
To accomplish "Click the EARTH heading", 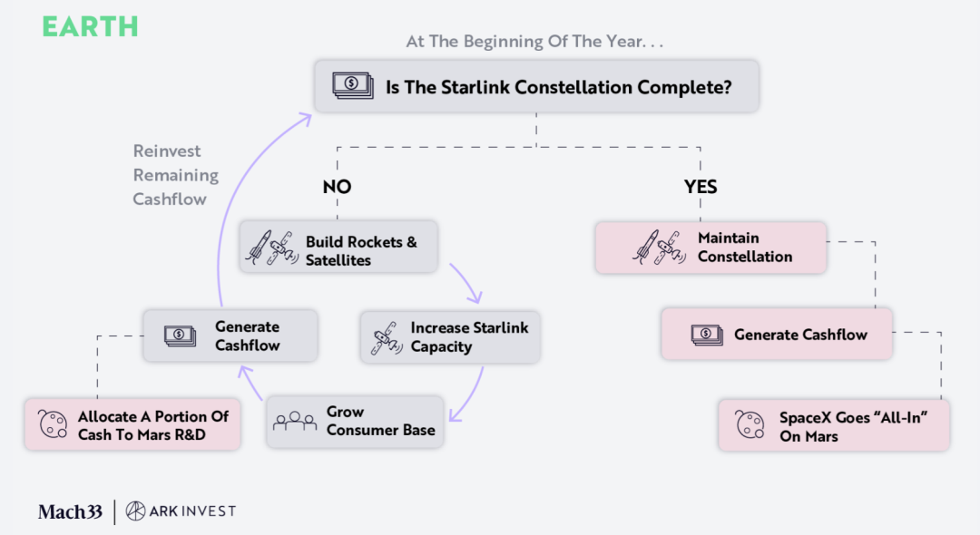I will (91, 26).
